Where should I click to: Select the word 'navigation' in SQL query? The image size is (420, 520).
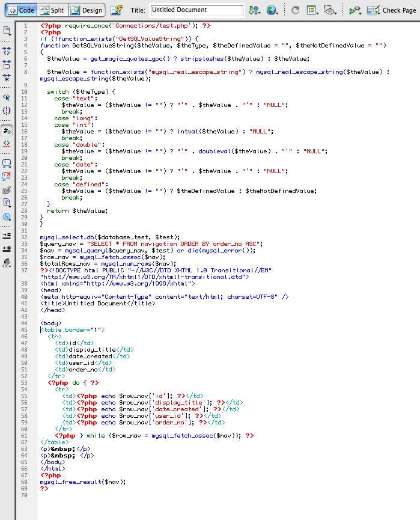click(x=159, y=244)
